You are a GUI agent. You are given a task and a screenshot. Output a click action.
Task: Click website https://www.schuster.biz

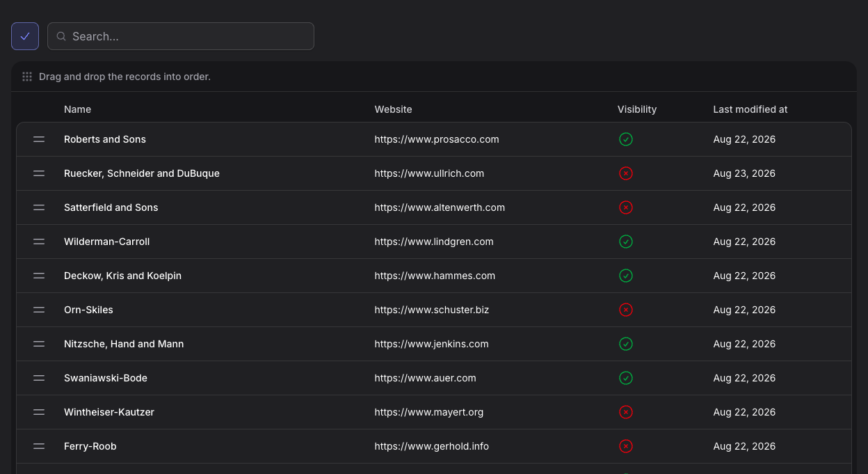pyautogui.click(x=432, y=310)
